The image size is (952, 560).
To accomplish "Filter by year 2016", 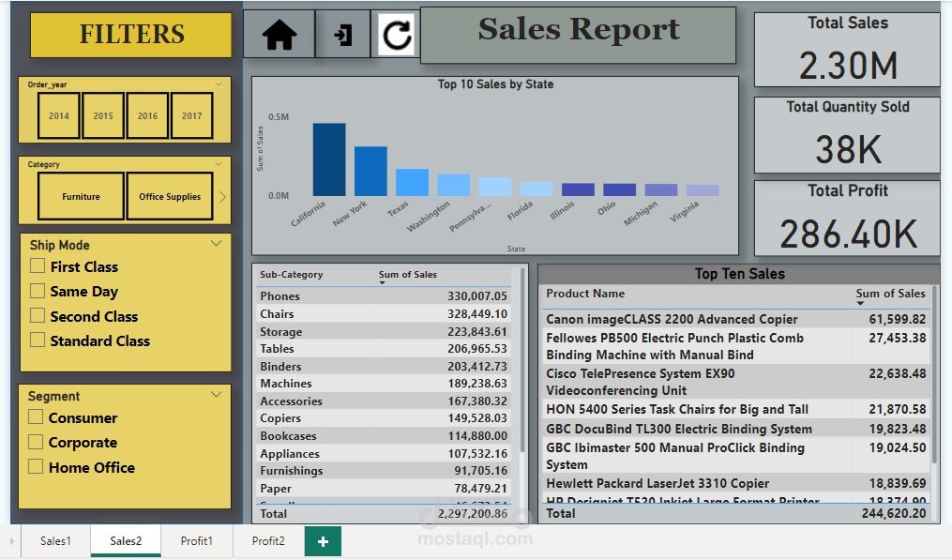I will [x=147, y=115].
